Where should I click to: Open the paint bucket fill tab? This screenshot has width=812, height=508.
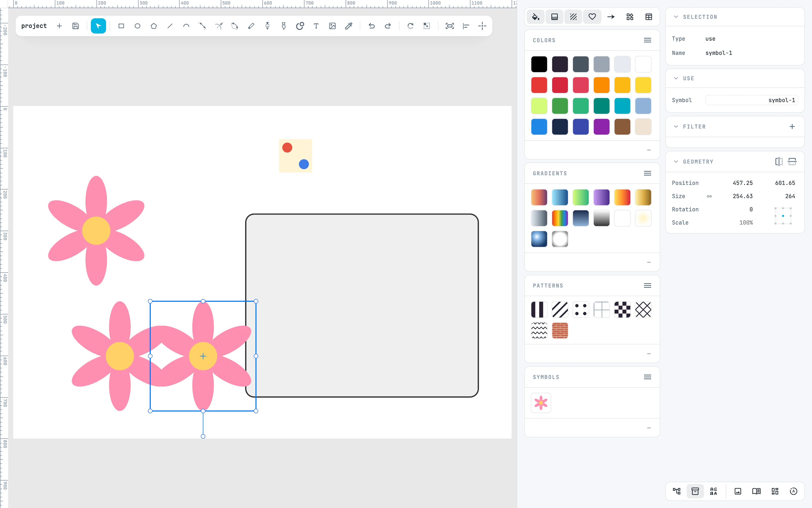coord(535,17)
